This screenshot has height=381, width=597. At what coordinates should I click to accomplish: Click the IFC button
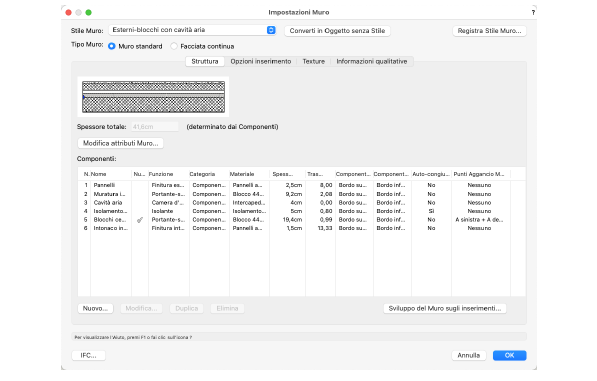[x=88, y=355]
